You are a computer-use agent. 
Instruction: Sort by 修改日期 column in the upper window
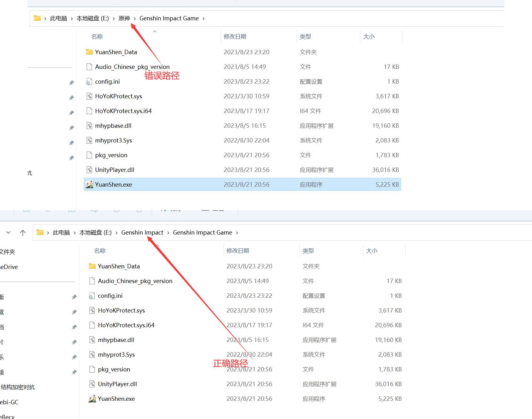[235, 36]
